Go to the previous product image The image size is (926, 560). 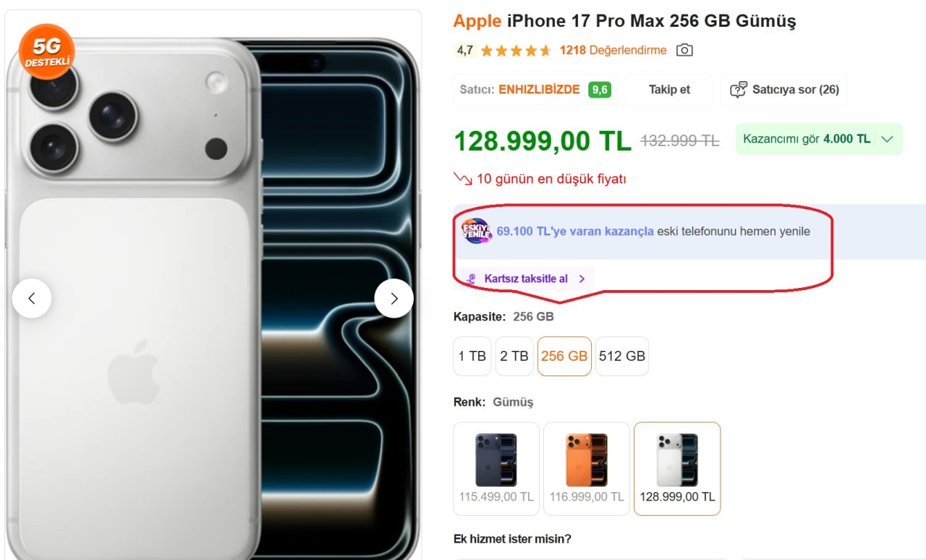point(32,298)
